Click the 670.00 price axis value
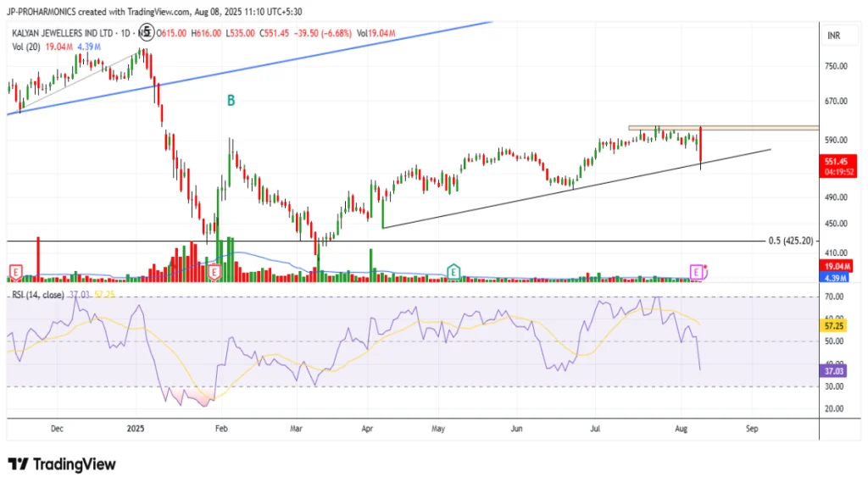The image size is (868, 488). click(836, 101)
